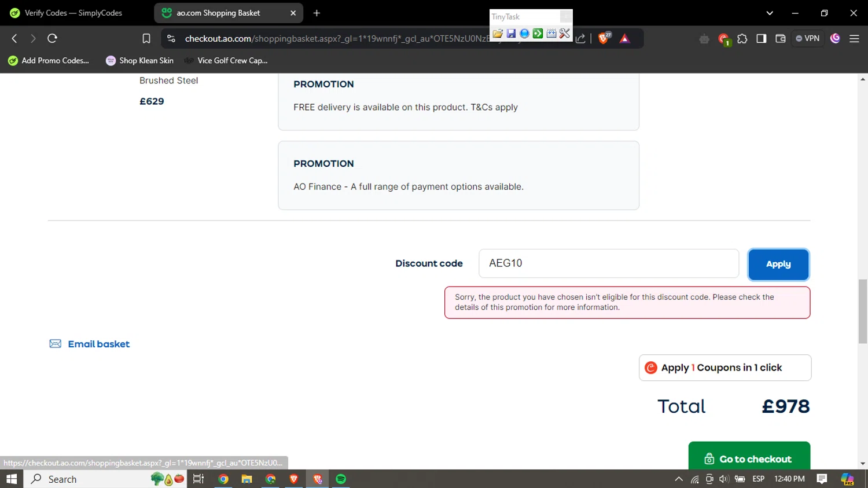Open site settings icon beside the address
Viewport: 868px width, 488px height.
(x=171, y=38)
